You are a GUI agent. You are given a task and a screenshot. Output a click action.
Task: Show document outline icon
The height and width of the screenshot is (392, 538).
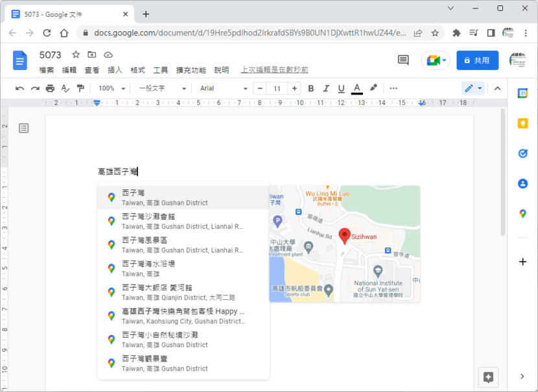coord(24,128)
